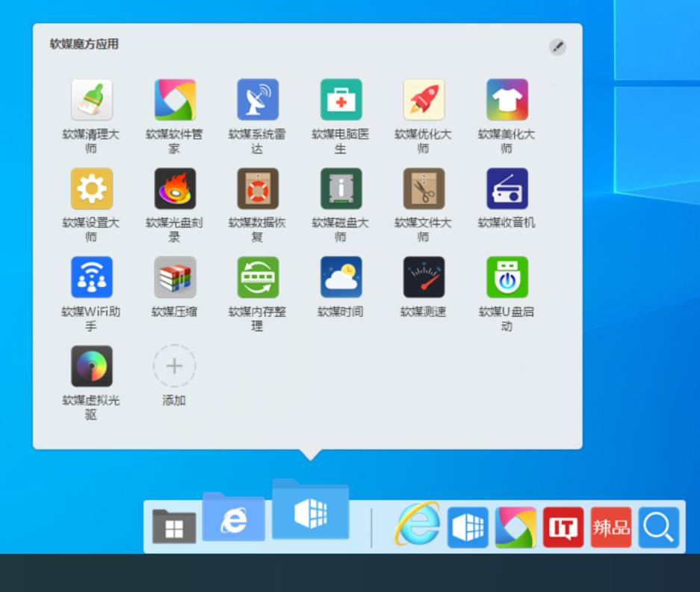Open the red IT icon in dock

563,527
